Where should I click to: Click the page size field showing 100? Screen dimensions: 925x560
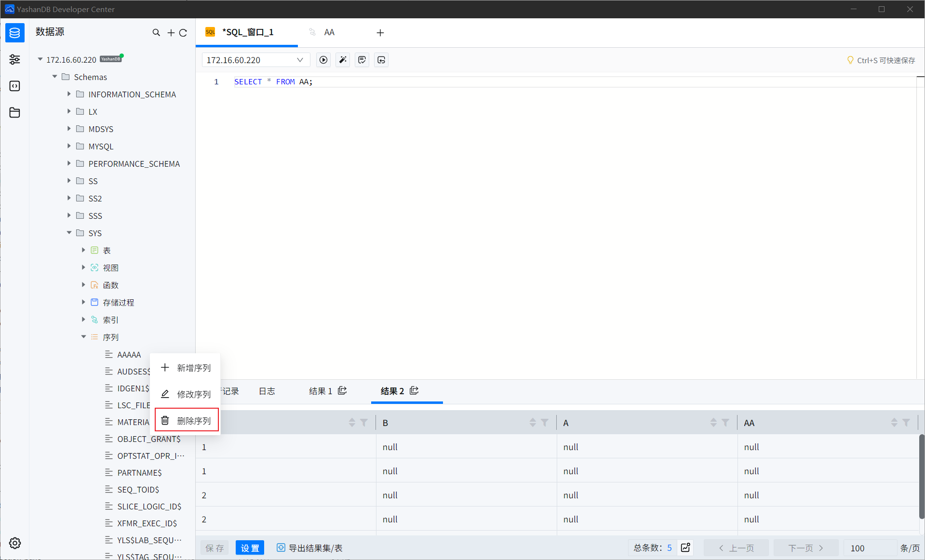coord(862,547)
